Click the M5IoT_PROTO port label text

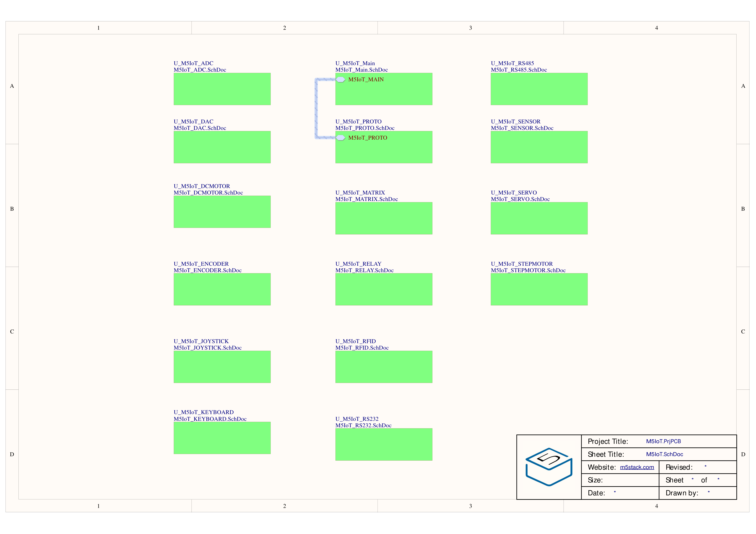pyautogui.click(x=368, y=138)
